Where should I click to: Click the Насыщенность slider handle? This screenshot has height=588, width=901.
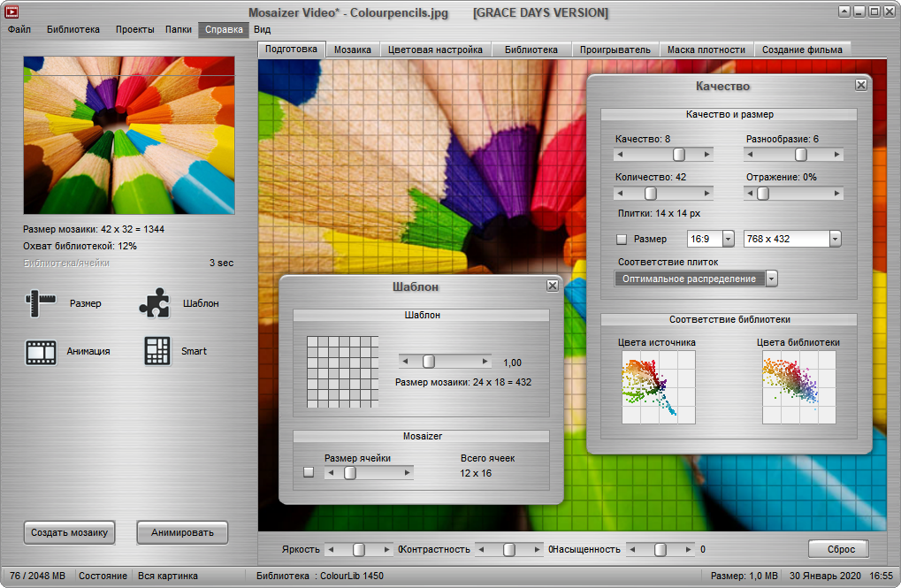[660, 549]
